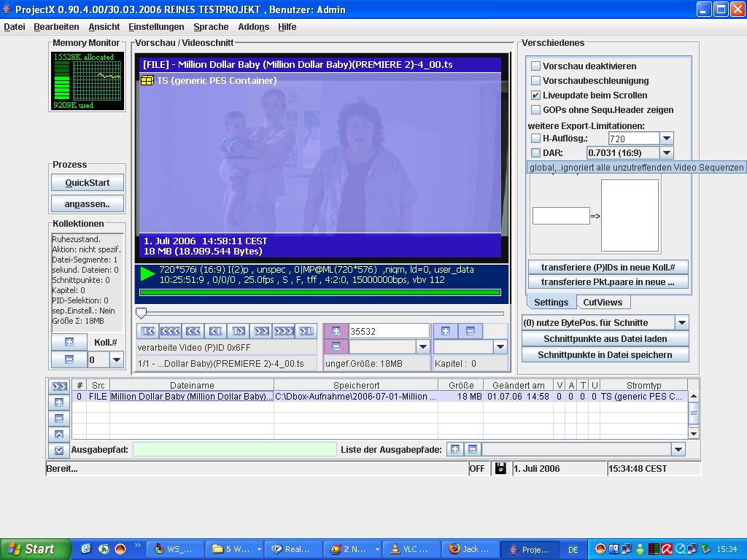Enable Vorschau deaktivieren checkbox

(536, 66)
